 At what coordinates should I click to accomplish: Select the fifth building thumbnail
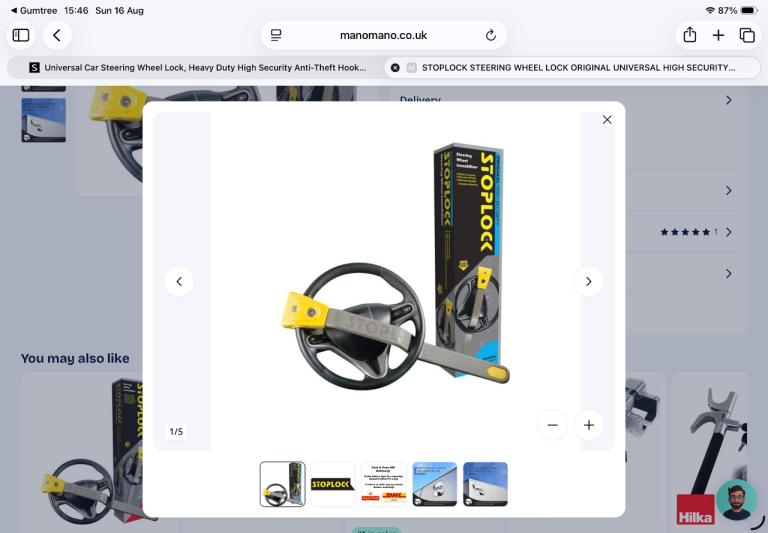pos(485,484)
